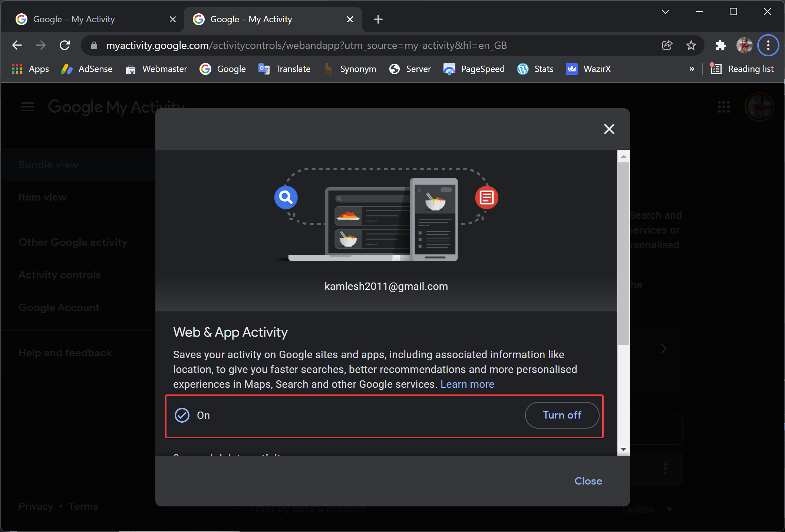Click the dialog scrollbar thumb
The width and height of the screenshot is (785, 532).
pos(624,253)
